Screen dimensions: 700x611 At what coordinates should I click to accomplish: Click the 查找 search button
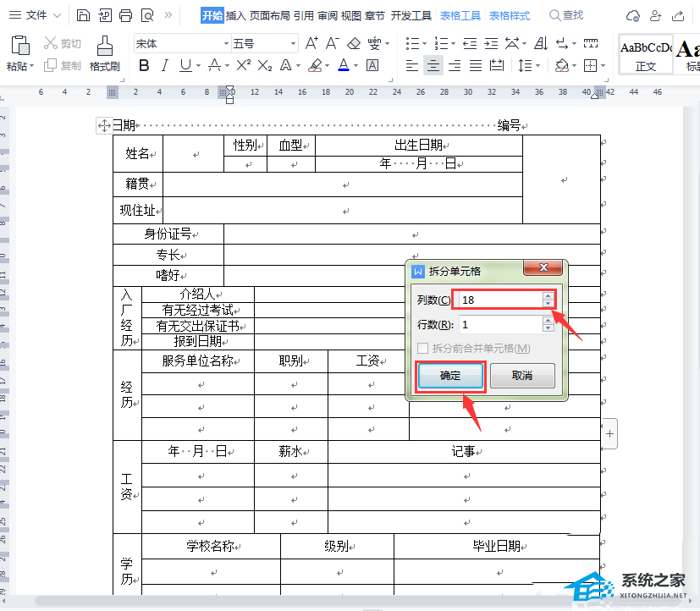tap(566, 15)
